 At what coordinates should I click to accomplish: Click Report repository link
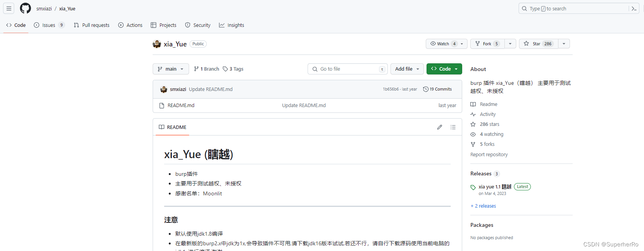pos(489,155)
